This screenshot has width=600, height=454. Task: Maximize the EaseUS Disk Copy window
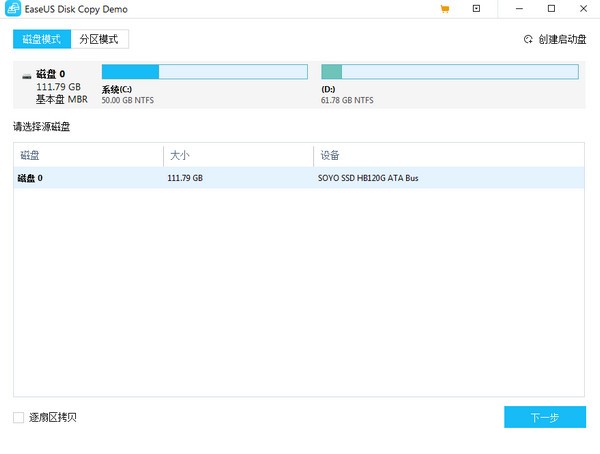coord(551,8)
